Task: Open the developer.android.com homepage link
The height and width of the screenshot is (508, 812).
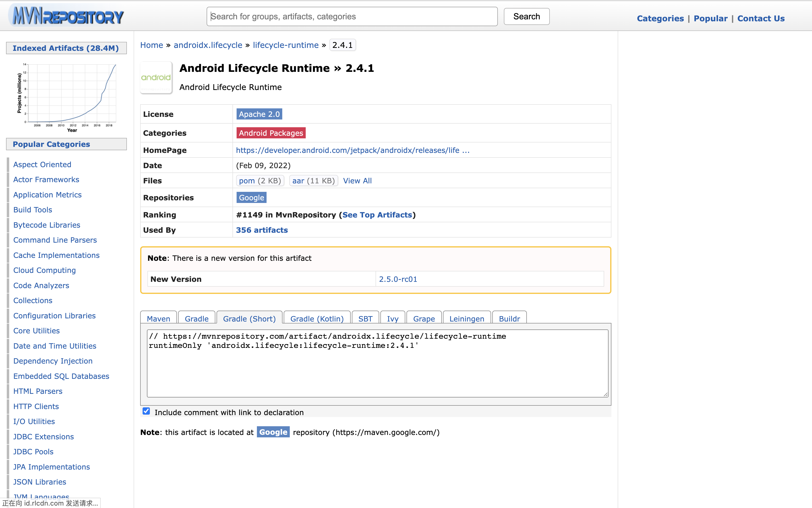Action: (x=353, y=150)
